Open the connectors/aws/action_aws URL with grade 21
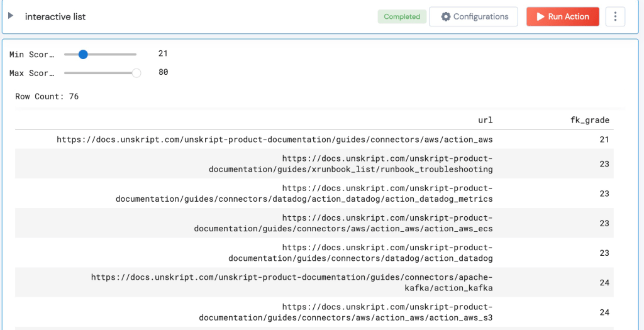The height and width of the screenshot is (330, 644). [275, 140]
